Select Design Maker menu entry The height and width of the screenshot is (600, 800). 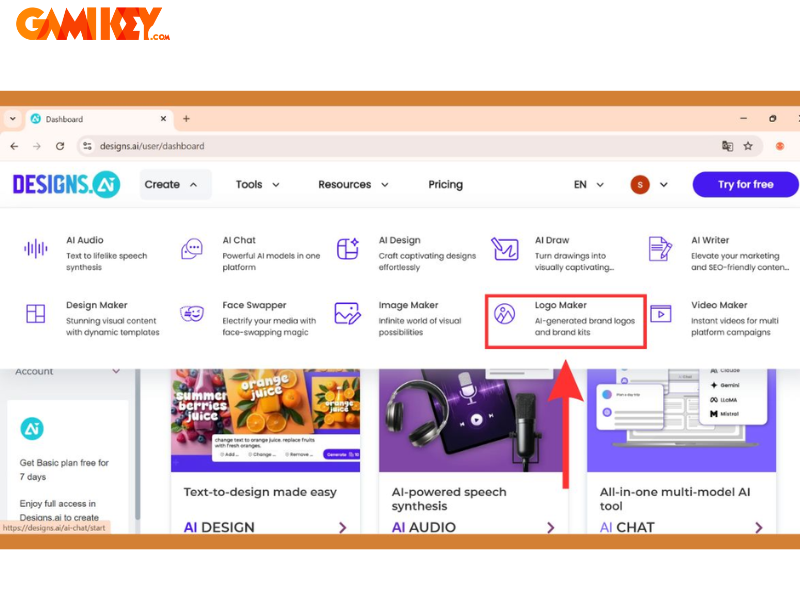[x=93, y=318]
